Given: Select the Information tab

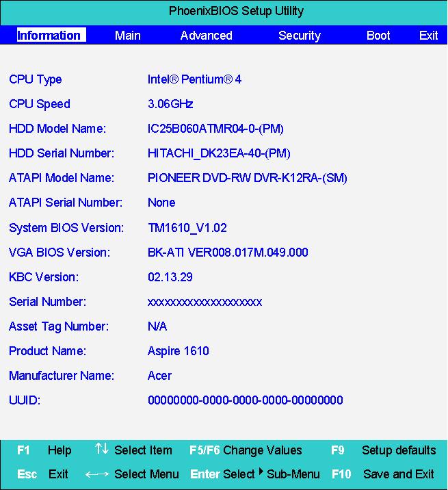Looking at the screenshot, I should click(51, 35).
